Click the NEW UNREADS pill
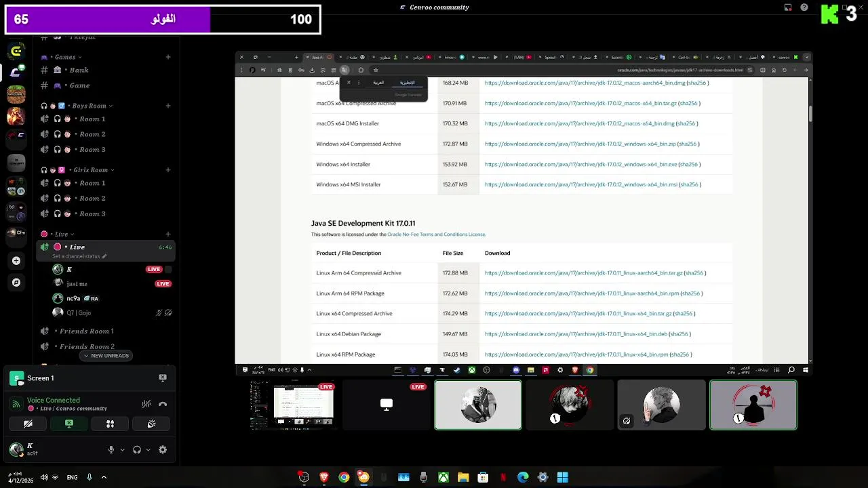Screen dimensions: 868x488 [106, 356]
